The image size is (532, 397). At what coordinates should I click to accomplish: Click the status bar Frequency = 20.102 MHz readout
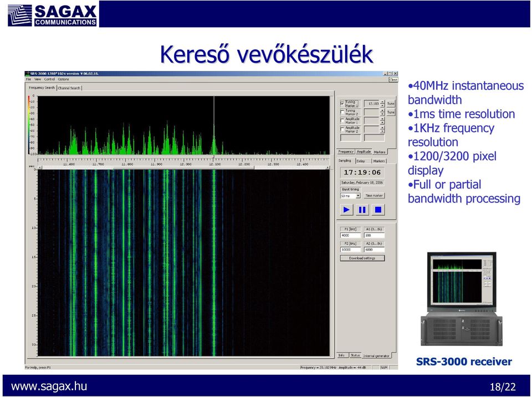(x=319, y=367)
